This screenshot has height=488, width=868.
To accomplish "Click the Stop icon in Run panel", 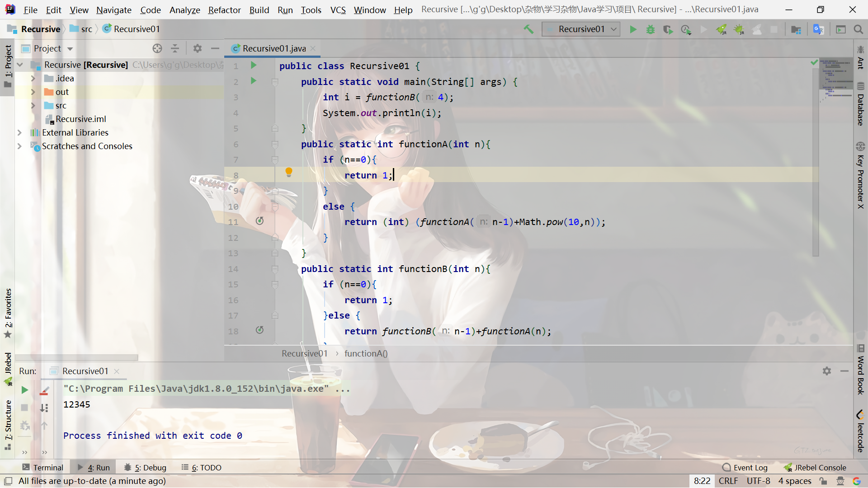I will (x=25, y=408).
